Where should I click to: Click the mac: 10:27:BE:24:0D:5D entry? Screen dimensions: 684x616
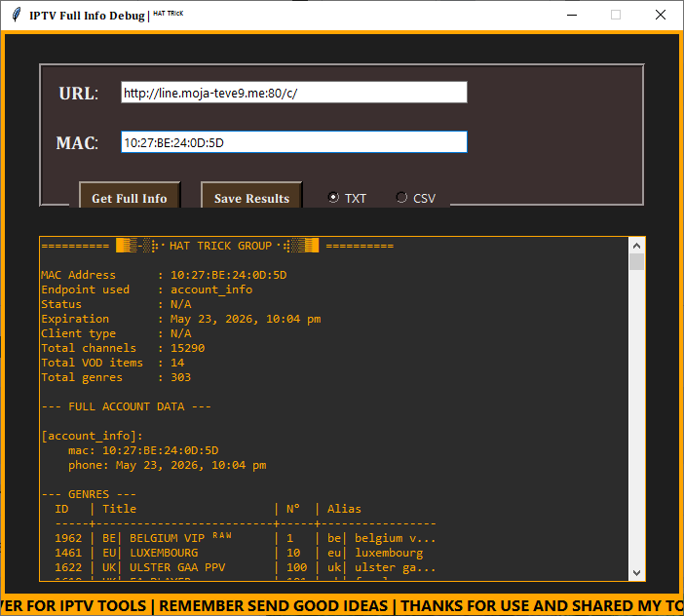[x=143, y=450]
